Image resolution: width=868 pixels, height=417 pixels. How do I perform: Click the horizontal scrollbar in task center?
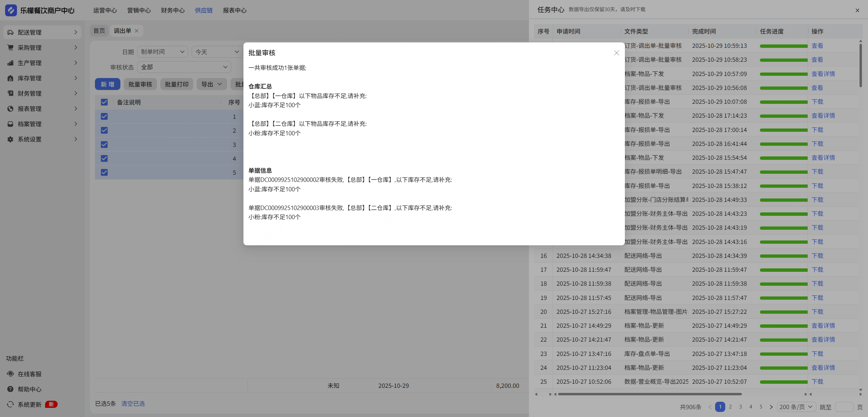[x=650, y=394]
